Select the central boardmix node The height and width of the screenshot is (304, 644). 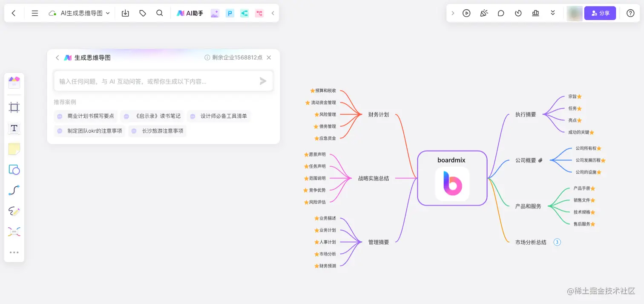point(452,178)
